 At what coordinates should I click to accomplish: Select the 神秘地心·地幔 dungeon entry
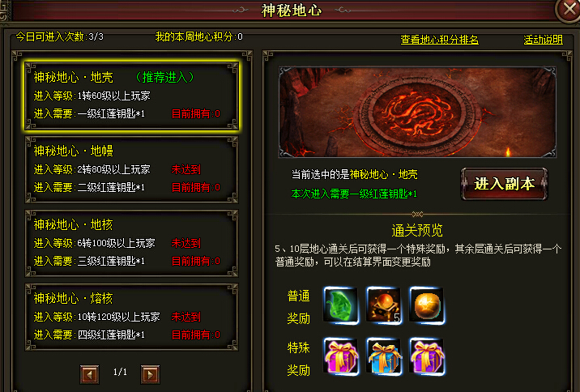tap(132, 169)
